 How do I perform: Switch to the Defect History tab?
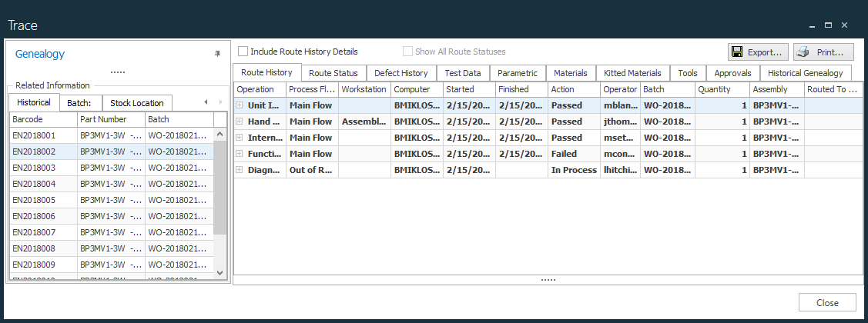400,73
